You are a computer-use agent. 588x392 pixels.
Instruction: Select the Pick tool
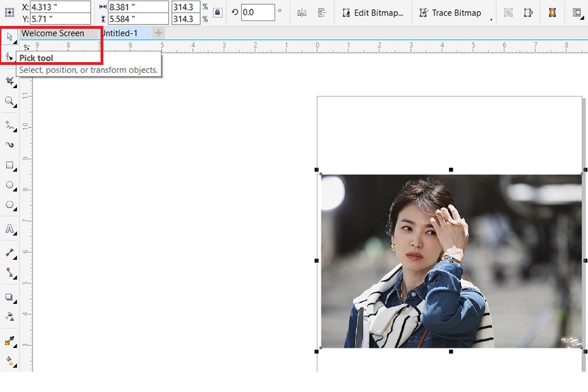click(9, 37)
